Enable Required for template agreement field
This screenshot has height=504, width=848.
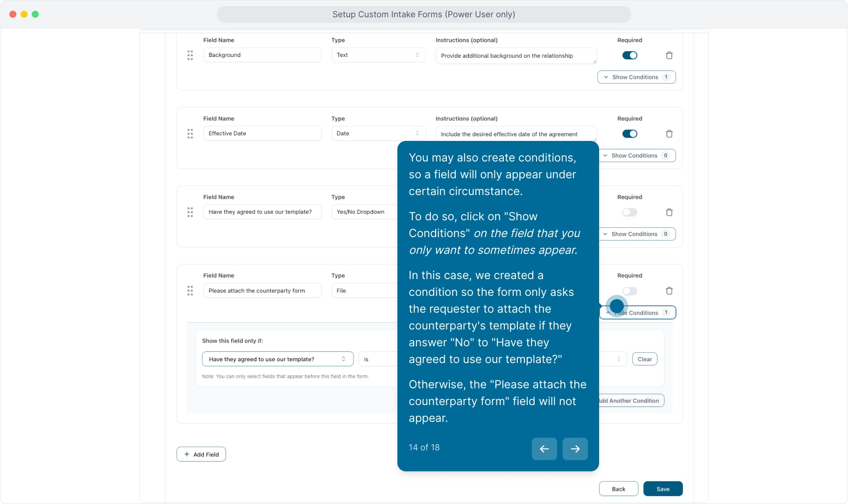click(x=629, y=212)
